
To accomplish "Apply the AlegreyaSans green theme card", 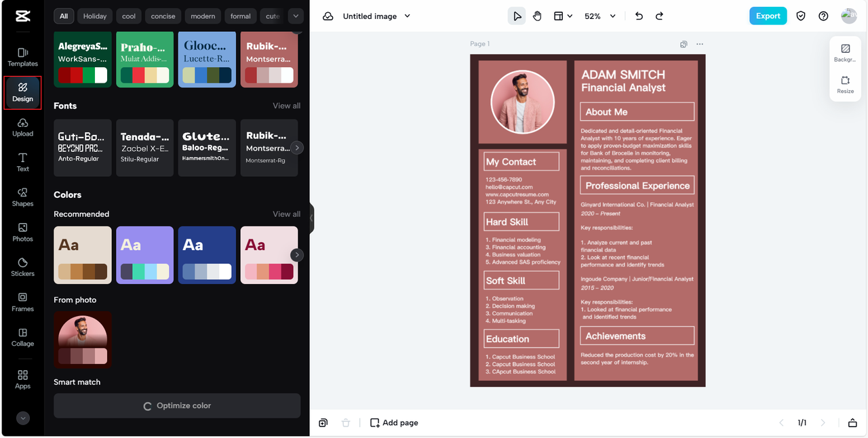I will [83, 59].
